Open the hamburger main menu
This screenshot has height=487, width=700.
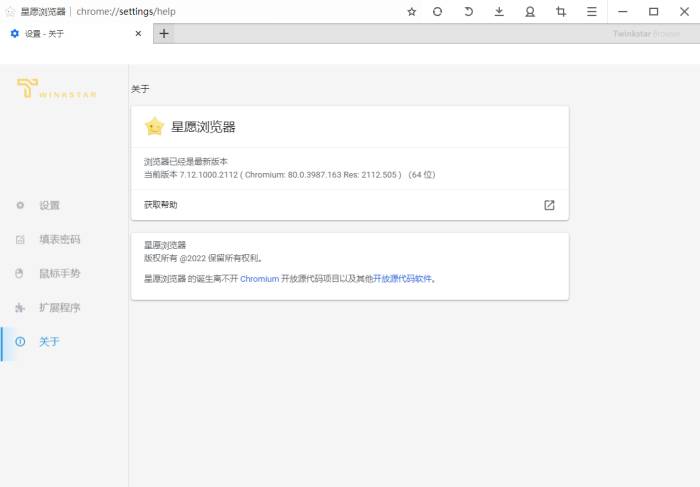click(x=592, y=12)
